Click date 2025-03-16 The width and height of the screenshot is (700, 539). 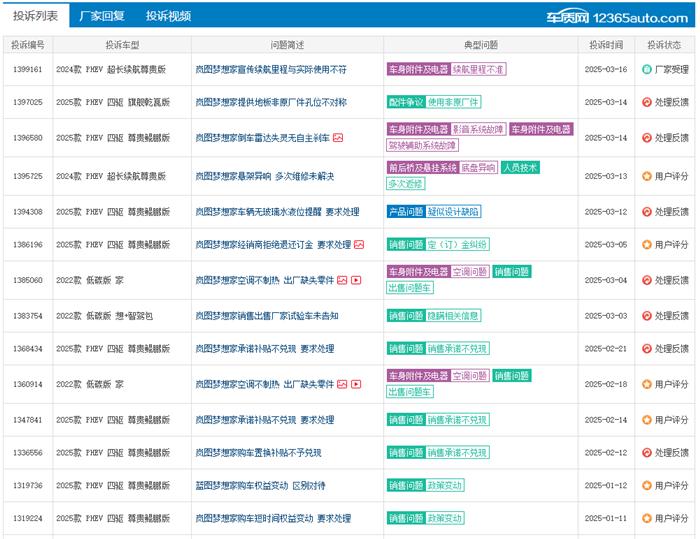pos(606,69)
